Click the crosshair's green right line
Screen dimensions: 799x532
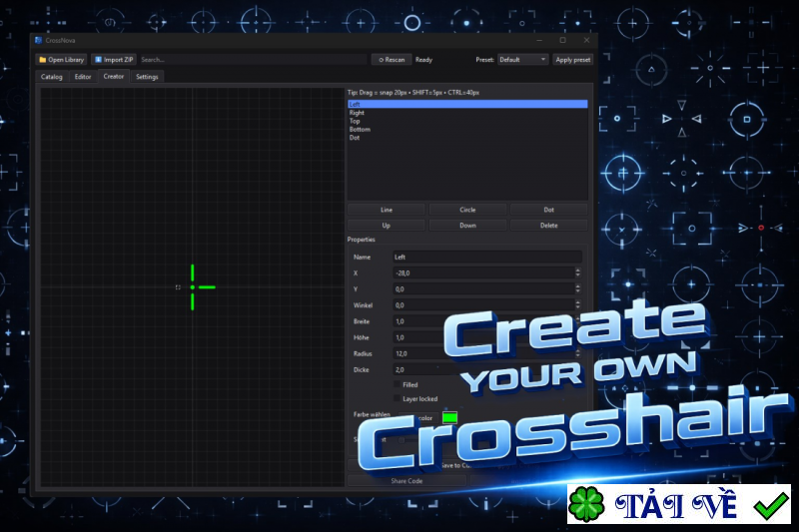tap(207, 287)
